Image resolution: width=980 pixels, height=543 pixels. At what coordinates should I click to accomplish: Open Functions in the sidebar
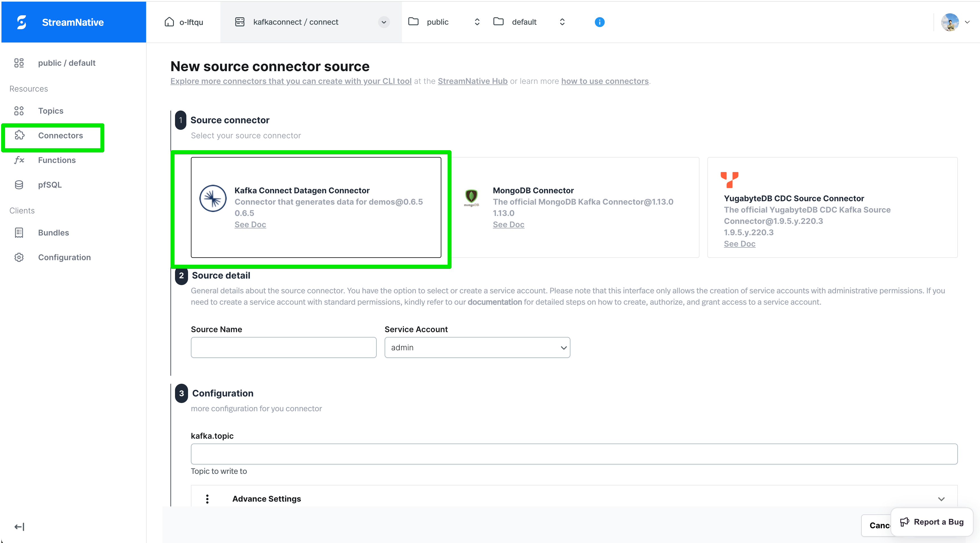coord(57,160)
